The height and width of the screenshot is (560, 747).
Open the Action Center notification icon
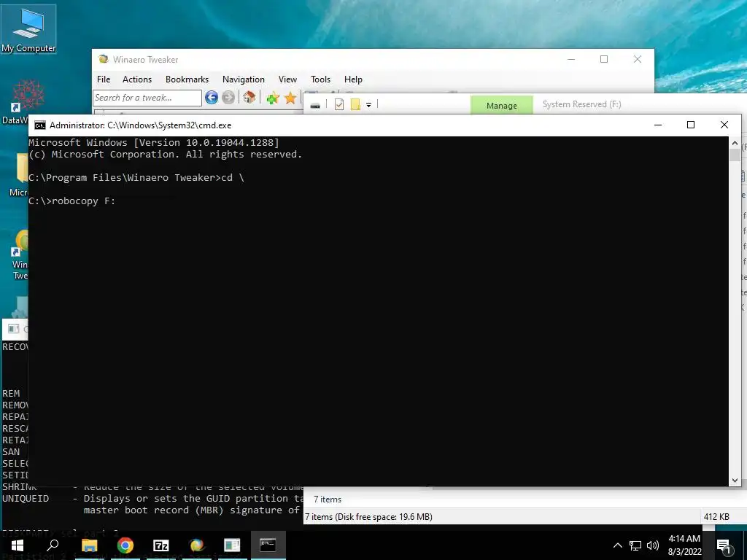pos(724,545)
